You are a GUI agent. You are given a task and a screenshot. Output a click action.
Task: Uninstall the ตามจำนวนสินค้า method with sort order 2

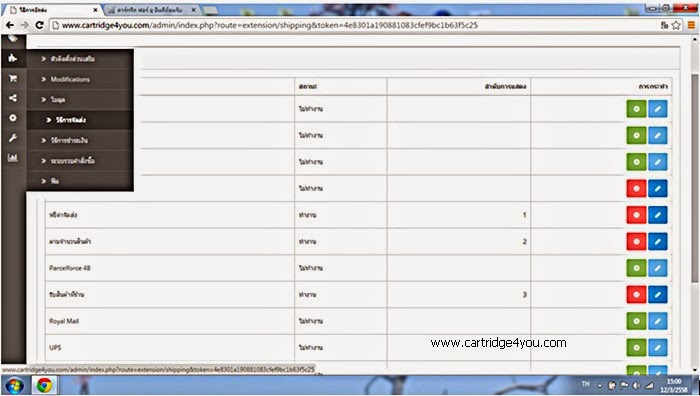[x=636, y=242]
